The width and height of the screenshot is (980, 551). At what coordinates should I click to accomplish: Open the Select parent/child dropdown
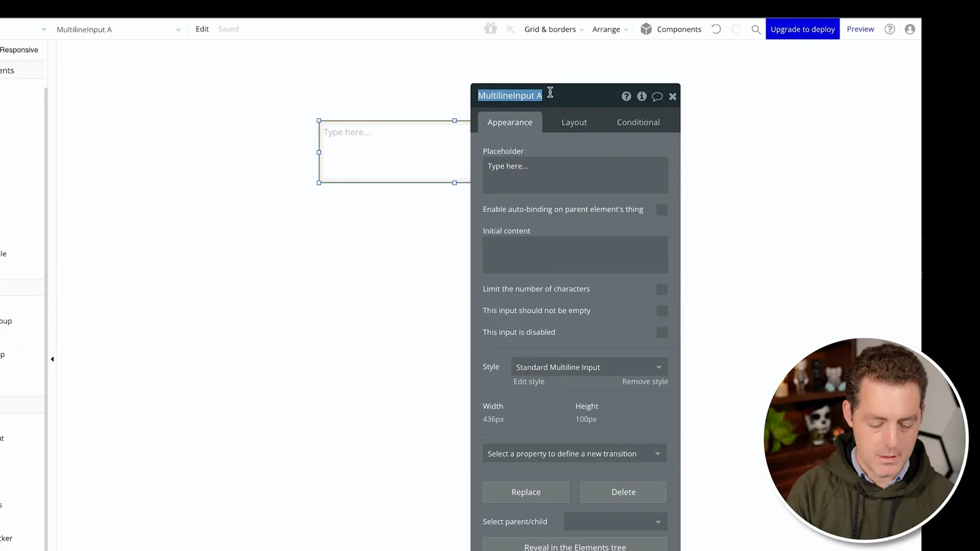click(x=615, y=522)
